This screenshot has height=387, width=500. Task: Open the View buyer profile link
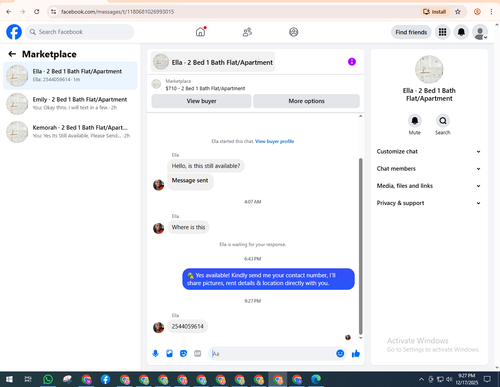[274, 141]
